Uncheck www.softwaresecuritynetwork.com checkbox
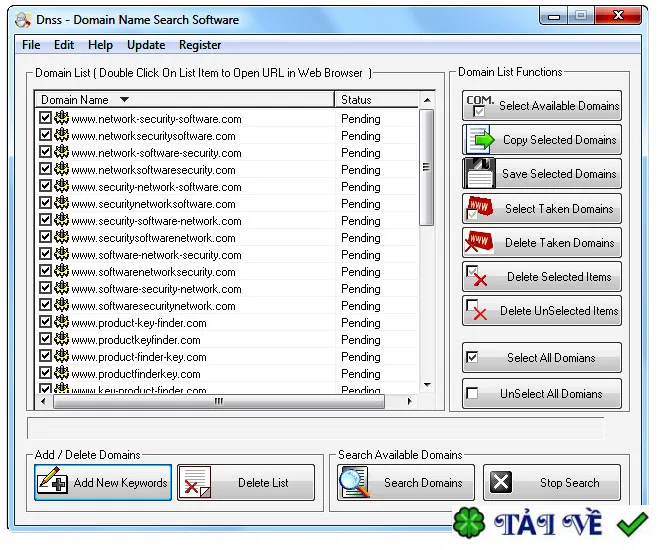This screenshot has width=660, height=550. tap(45, 305)
